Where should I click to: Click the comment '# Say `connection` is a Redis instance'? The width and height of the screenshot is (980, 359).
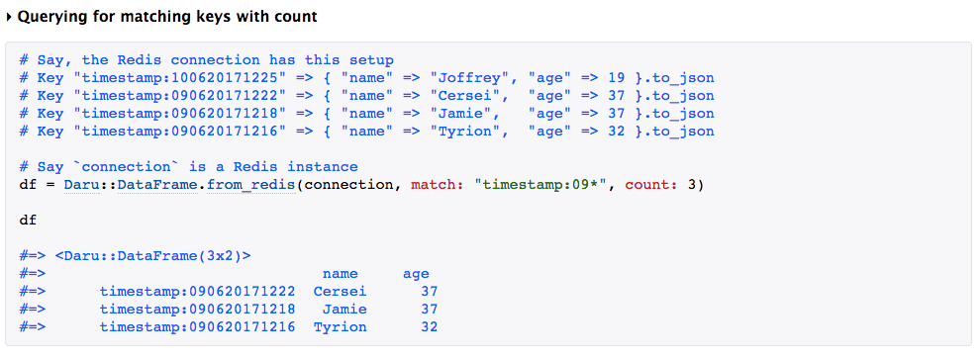click(188, 167)
